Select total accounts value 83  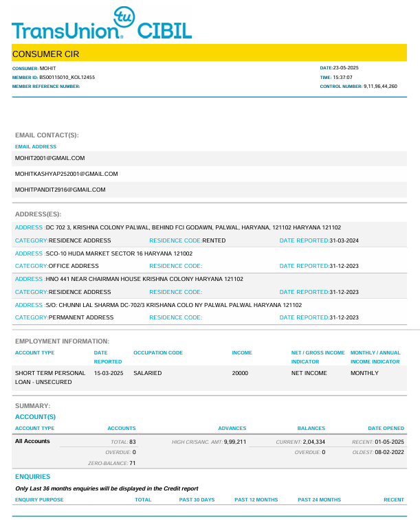pos(133,442)
